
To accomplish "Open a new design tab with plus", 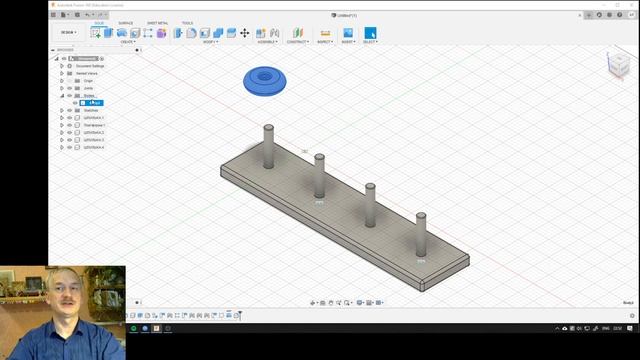I will pos(589,15).
